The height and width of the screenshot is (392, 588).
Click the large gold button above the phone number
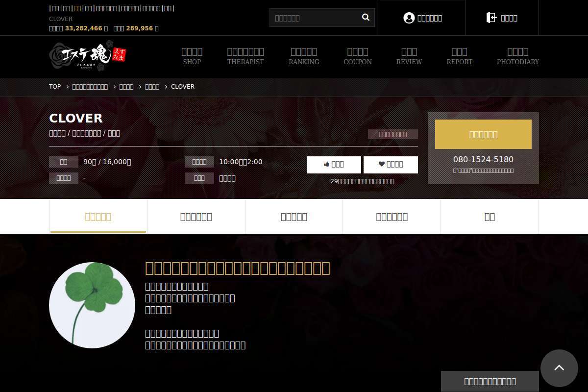pyautogui.click(x=483, y=134)
